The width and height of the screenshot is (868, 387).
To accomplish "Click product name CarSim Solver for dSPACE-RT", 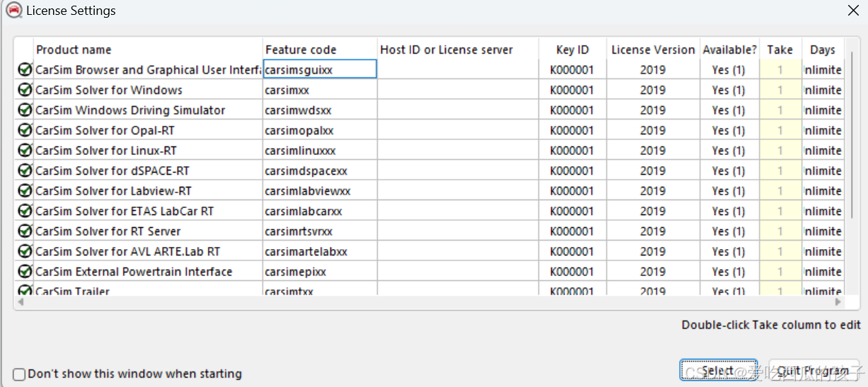I will [112, 171].
